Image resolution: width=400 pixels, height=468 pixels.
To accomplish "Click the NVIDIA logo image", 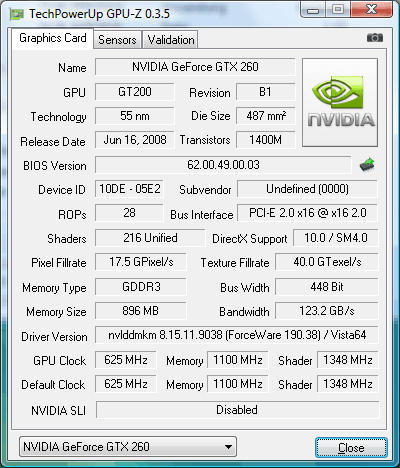I will [x=340, y=103].
